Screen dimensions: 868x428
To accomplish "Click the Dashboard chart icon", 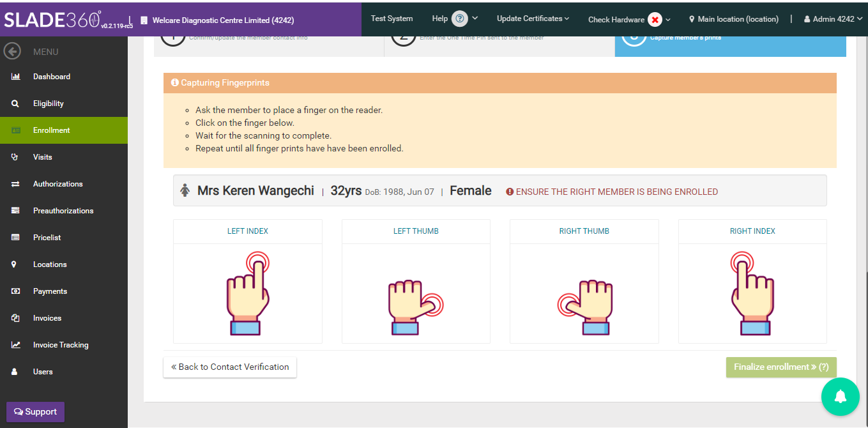I will [x=15, y=77].
